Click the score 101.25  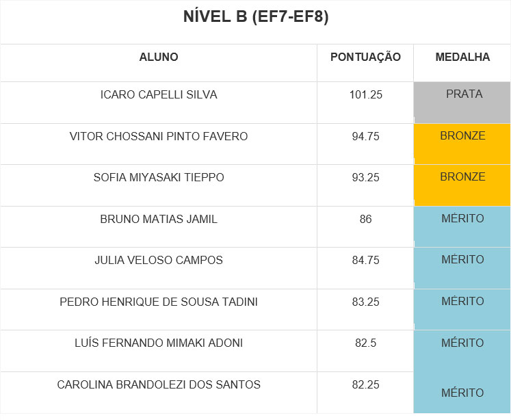point(365,95)
